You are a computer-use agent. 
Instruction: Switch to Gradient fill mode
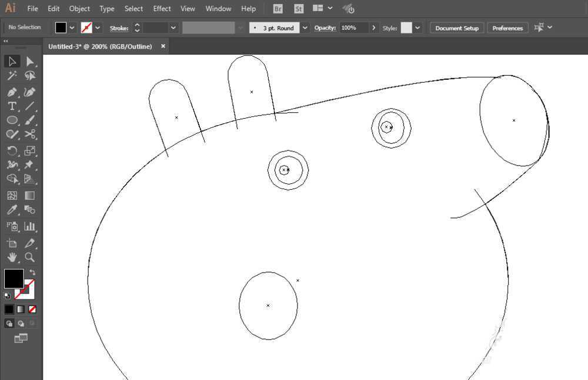click(x=21, y=309)
